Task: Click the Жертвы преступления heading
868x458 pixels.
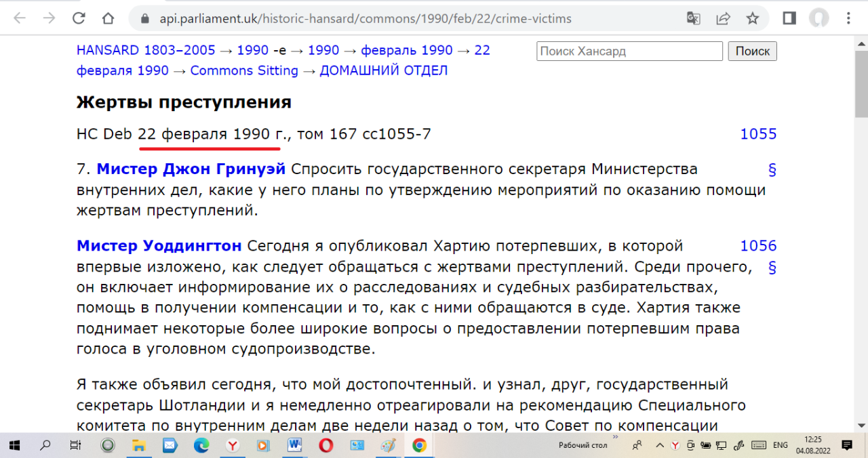Action: pos(184,102)
